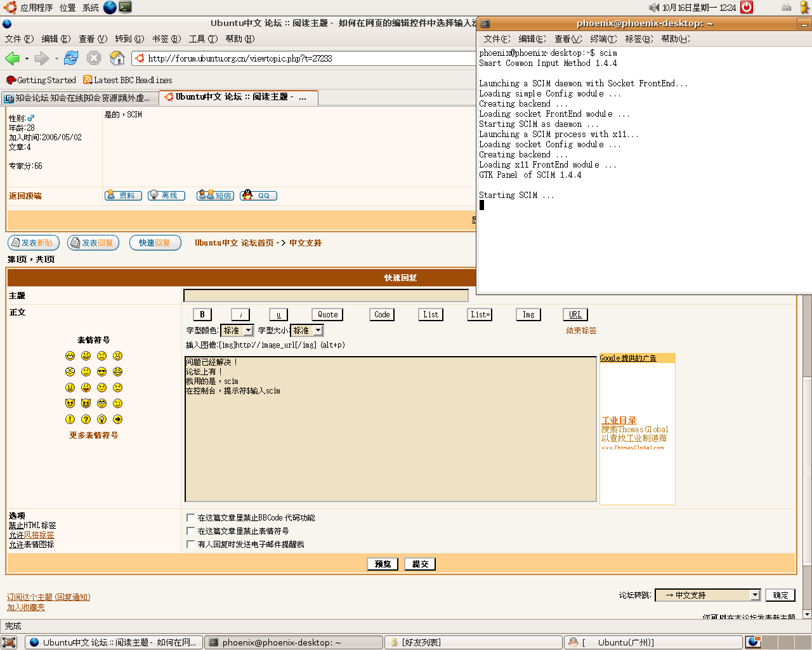Image resolution: width=812 pixels, height=650 pixels.
Task: Click the Img BBCode button
Action: [x=528, y=314]
